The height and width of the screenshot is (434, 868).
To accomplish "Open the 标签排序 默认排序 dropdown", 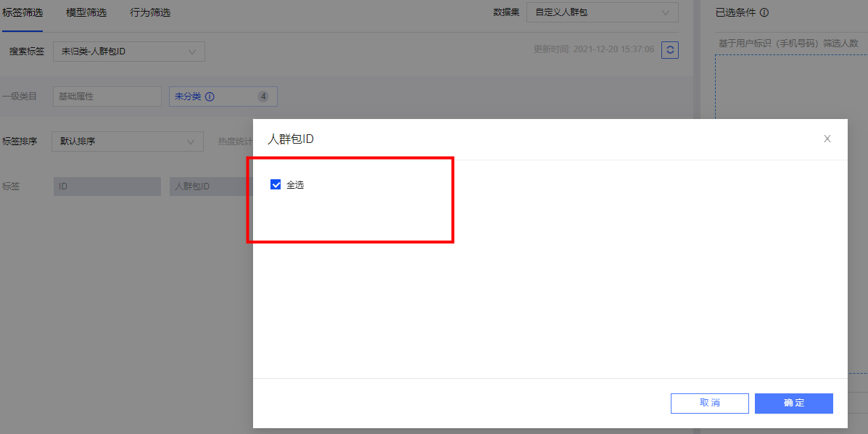I will pyautogui.click(x=127, y=142).
